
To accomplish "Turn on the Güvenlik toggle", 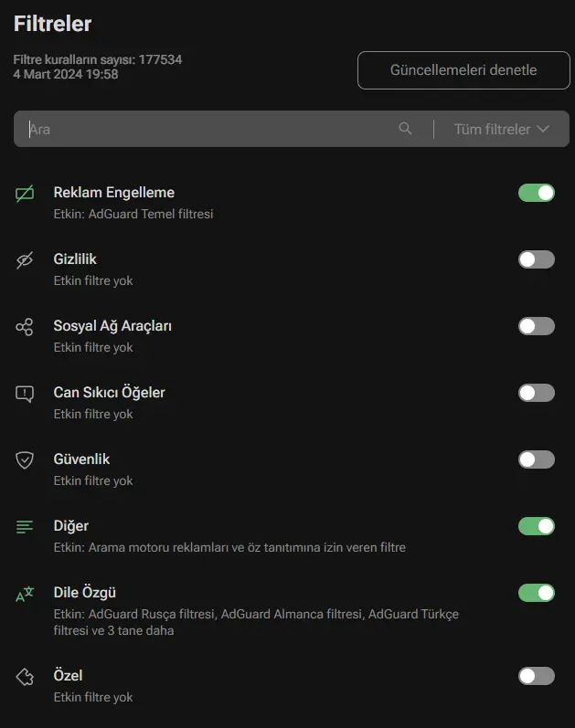I will [537, 459].
